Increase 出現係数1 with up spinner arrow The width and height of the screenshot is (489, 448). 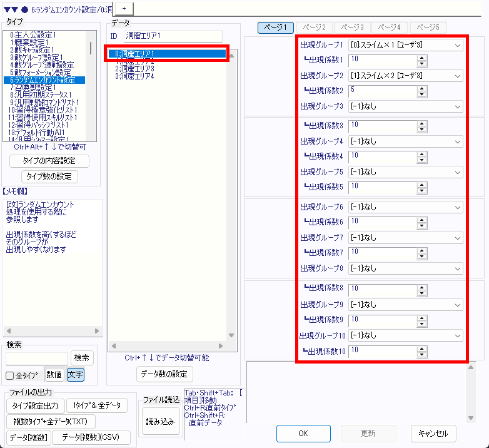coord(422,58)
